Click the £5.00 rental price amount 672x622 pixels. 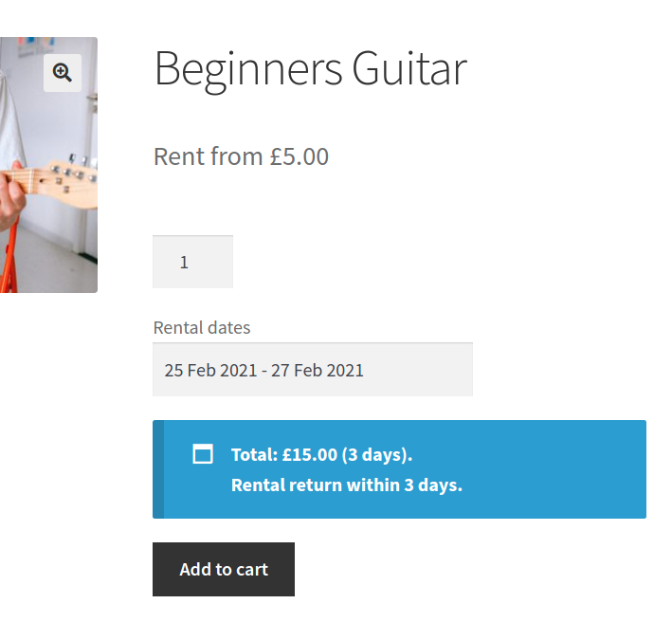[299, 156]
